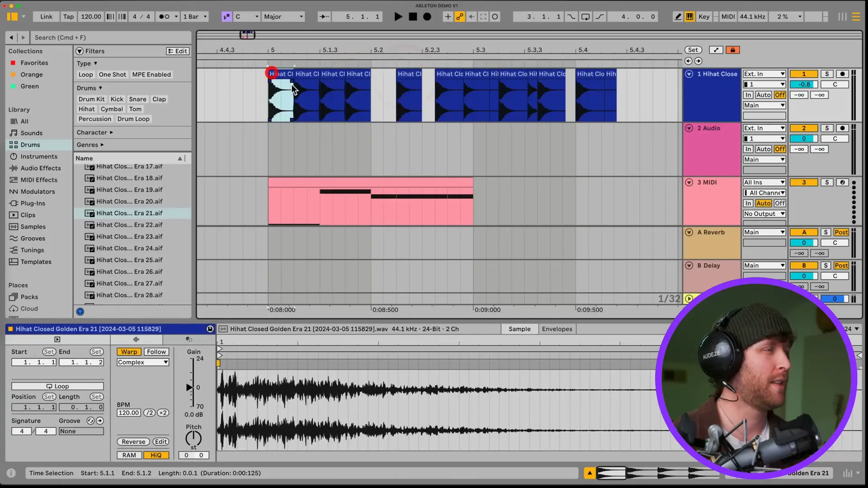Viewport: 868px width, 488px height.
Task: Click the tempo field 120.00
Action: click(x=91, y=17)
